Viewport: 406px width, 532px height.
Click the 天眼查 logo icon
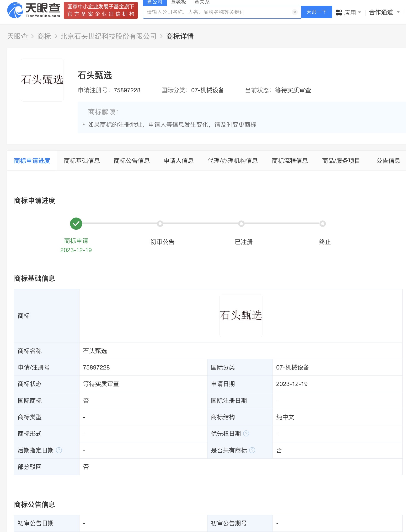click(15, 11)
